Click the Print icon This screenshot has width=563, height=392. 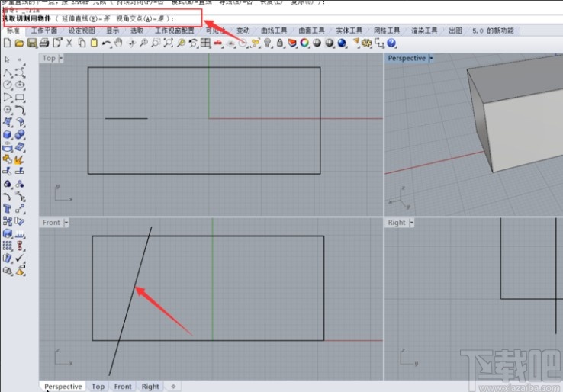point(44,43)
